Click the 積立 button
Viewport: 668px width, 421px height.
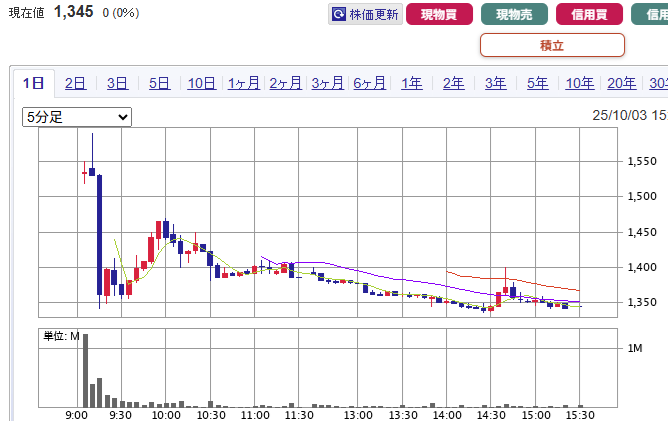[x=552, y=45]
